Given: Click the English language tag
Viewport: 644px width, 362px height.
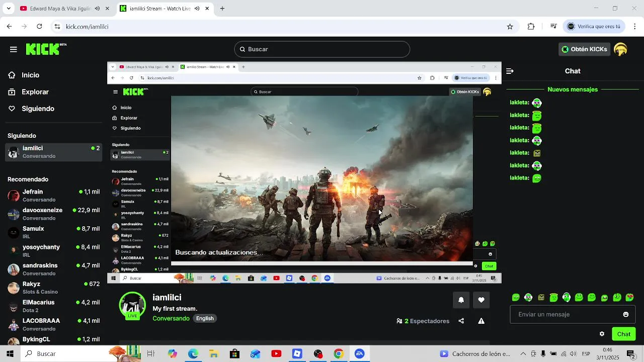Looking at the screenshot, I should 205,318.
